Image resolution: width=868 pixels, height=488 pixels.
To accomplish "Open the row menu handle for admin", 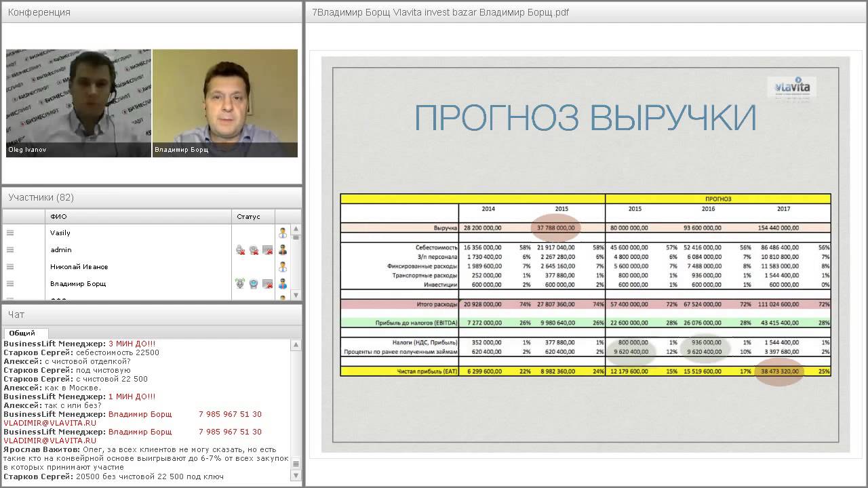I will pyautogui.click(x=10, y=250).
